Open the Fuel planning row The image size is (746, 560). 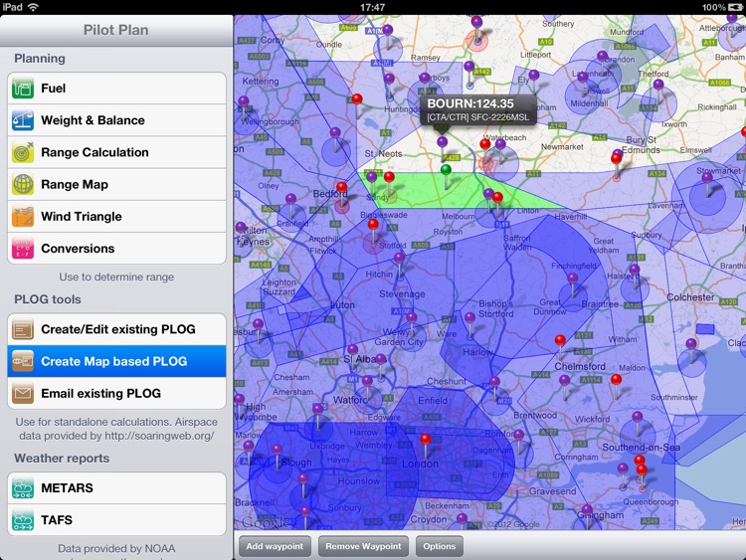(x=116, y=88)
